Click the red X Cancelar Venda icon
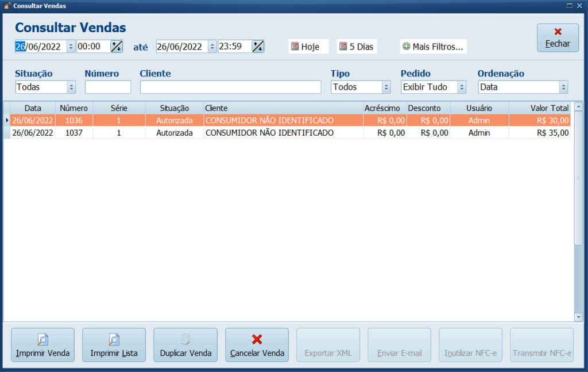Viewport: 588px width, 372px height. [x=257, y=339]
